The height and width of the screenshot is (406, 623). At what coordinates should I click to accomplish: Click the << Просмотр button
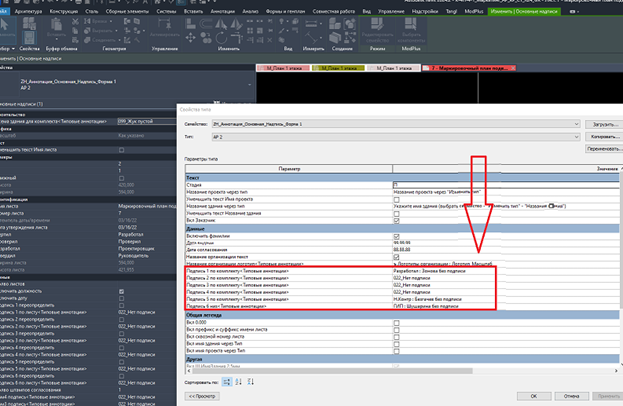202,396
